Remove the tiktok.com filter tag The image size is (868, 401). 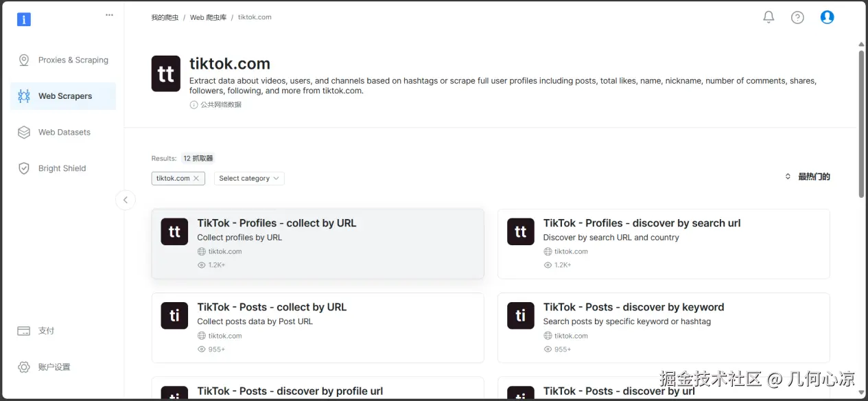[196, 179]
